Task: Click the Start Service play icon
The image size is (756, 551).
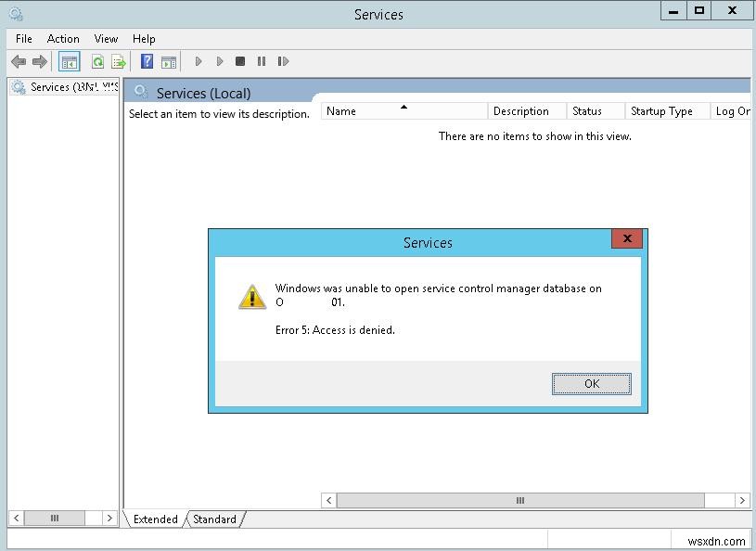Action: (x=199, y=61)
